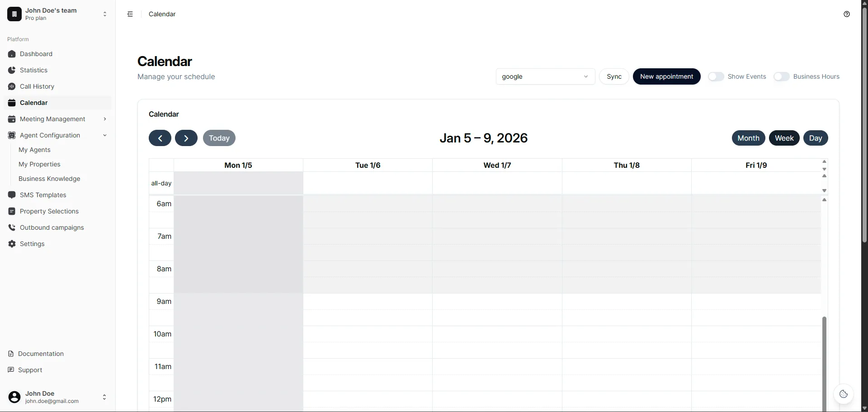The image size is (868, 412).
Task: Enable the Show Events toggle
Action: (x=716, y=76)
